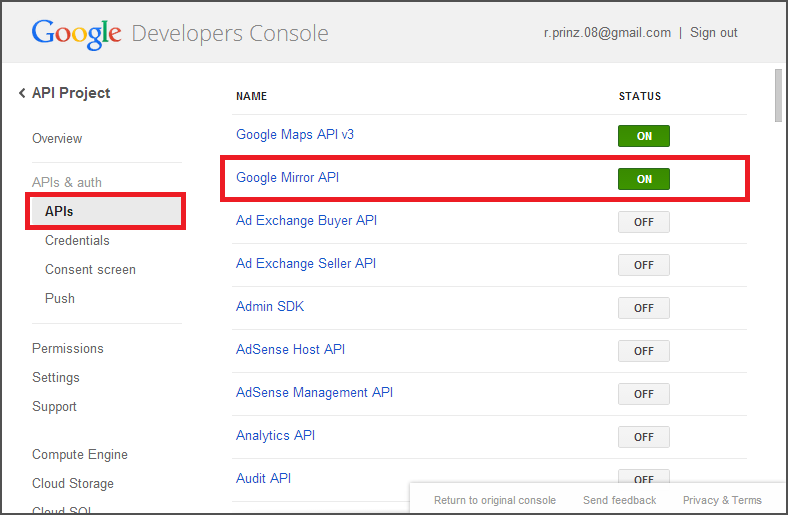Open Audit API link
The height and width of the screenshot is (515, 788).
click(263, 478)
